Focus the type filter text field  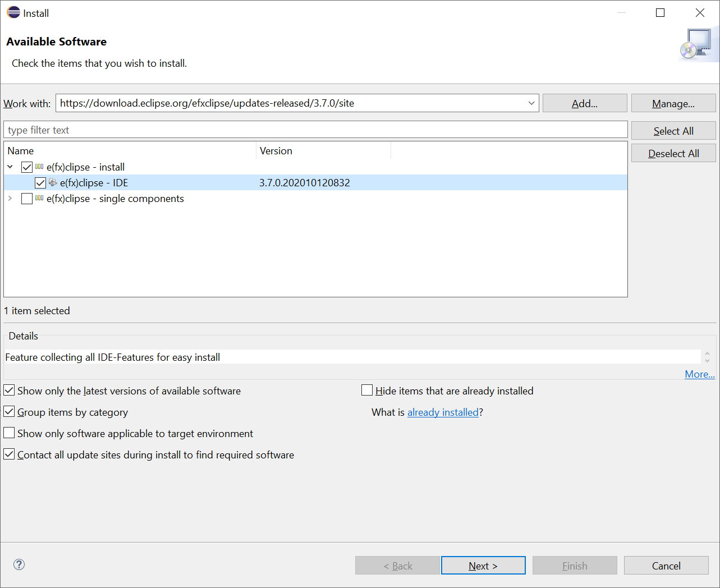point(315,130)
